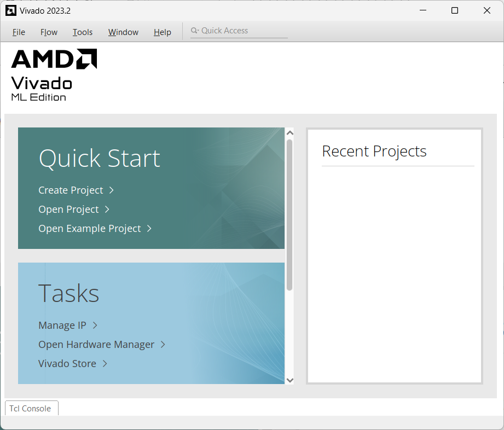Click Open Example Project link
The image size is (504, 430).
tap(90, 229)
